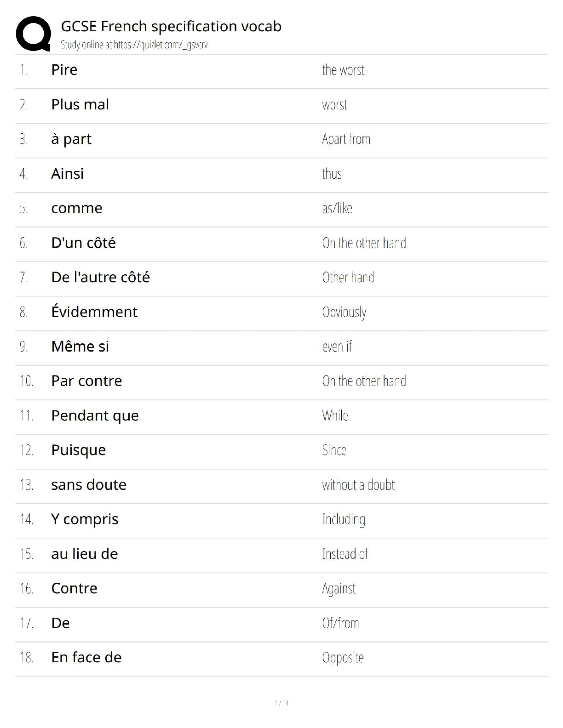Click the term 'Ainsi'

[68, 174]
